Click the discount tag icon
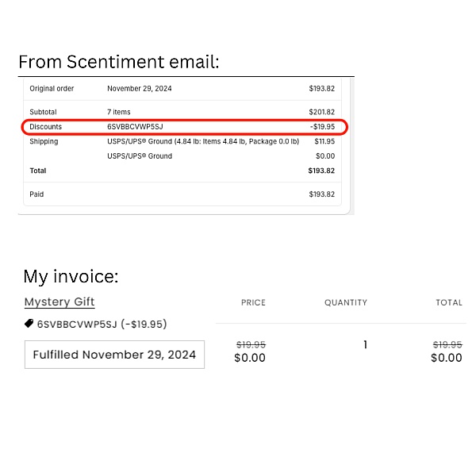476x476 pixels. point(29,324)
